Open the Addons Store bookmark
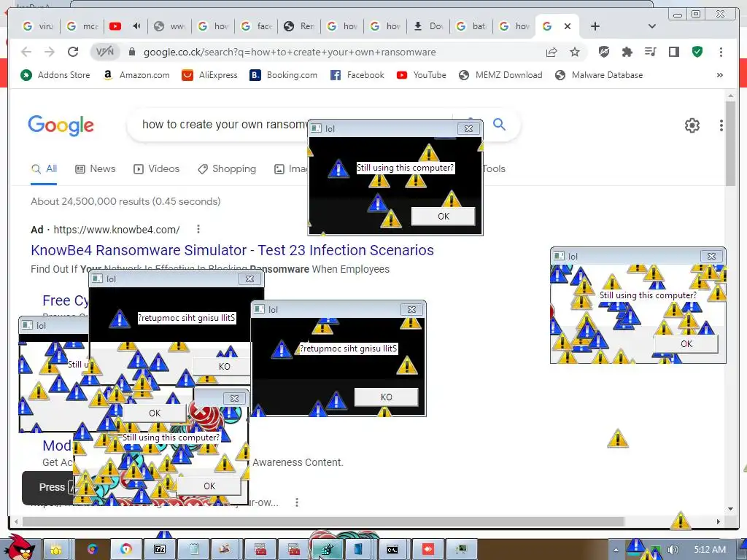 click(x=55, y=75)
